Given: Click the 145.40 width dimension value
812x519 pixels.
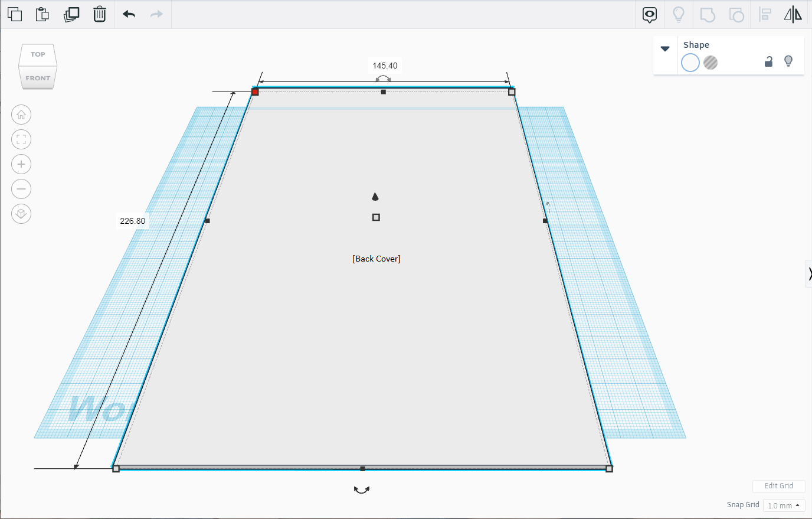Looking at the screenshot, I should pos(385,66).
